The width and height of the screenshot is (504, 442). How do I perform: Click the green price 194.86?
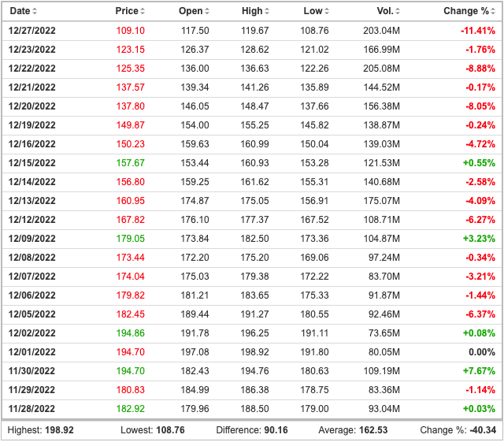(131, 333)
